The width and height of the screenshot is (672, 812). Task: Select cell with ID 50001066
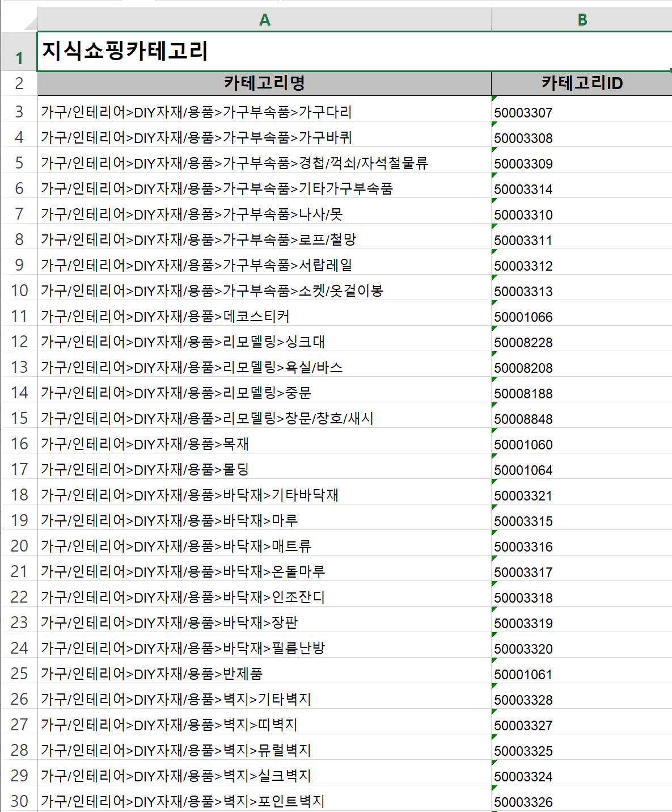pos(582,313)
